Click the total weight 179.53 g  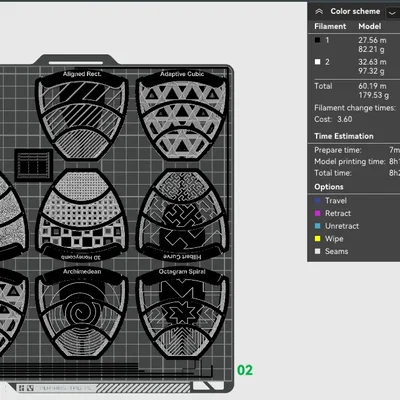click(373, 95)
